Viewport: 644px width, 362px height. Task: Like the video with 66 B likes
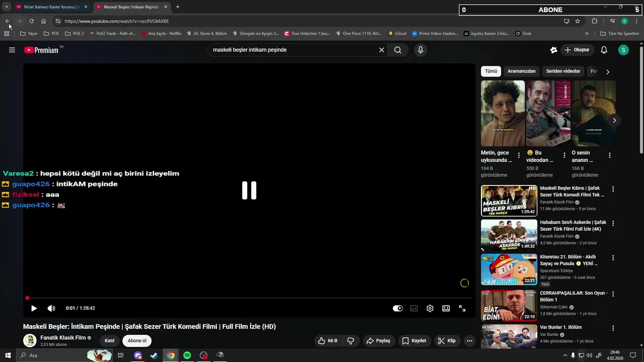328,340
